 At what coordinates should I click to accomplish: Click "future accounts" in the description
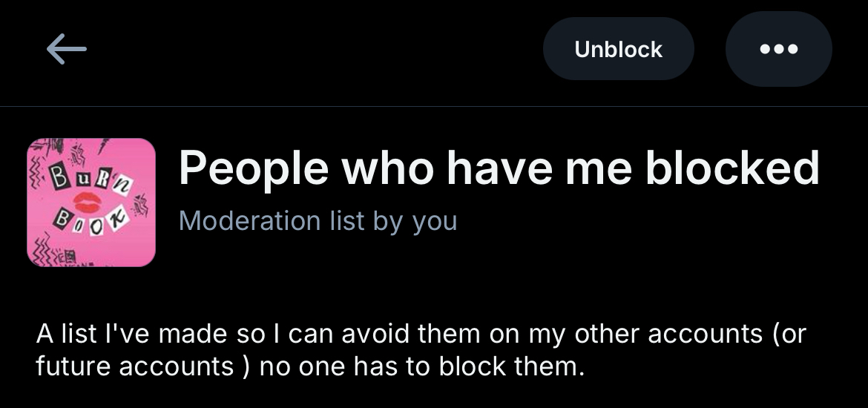[134, 366]
